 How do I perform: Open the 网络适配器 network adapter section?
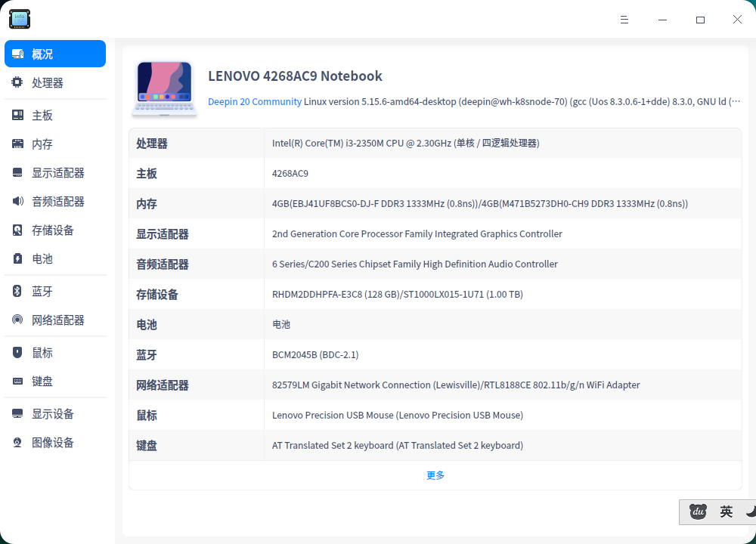(x=55, y=320)
